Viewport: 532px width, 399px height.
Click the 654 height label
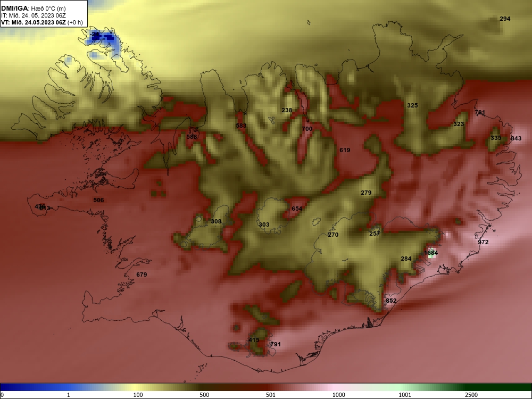coord(297,209)
